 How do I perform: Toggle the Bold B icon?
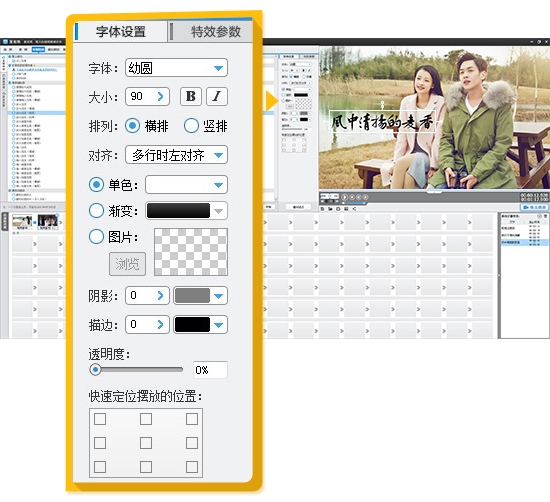(191, 96)
